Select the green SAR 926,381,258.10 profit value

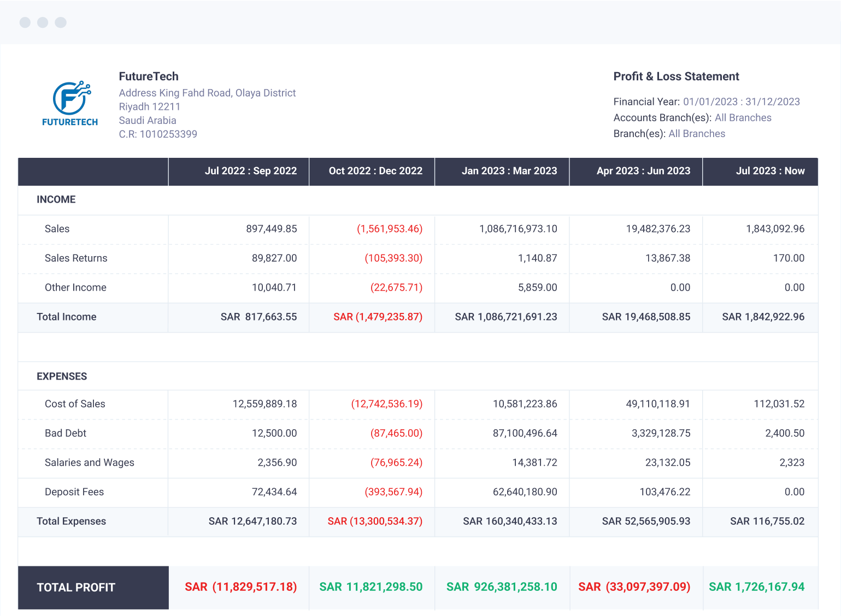(502, 587)
